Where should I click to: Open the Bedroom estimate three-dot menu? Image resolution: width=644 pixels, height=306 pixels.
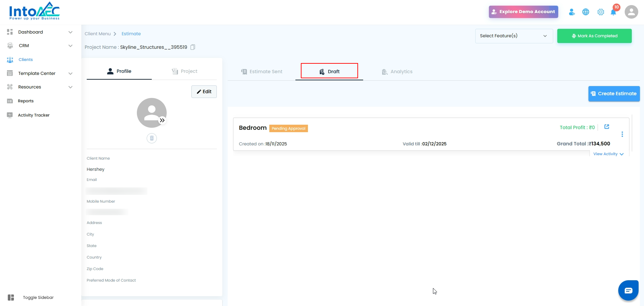pyautogui.click(x=622, y=134)
